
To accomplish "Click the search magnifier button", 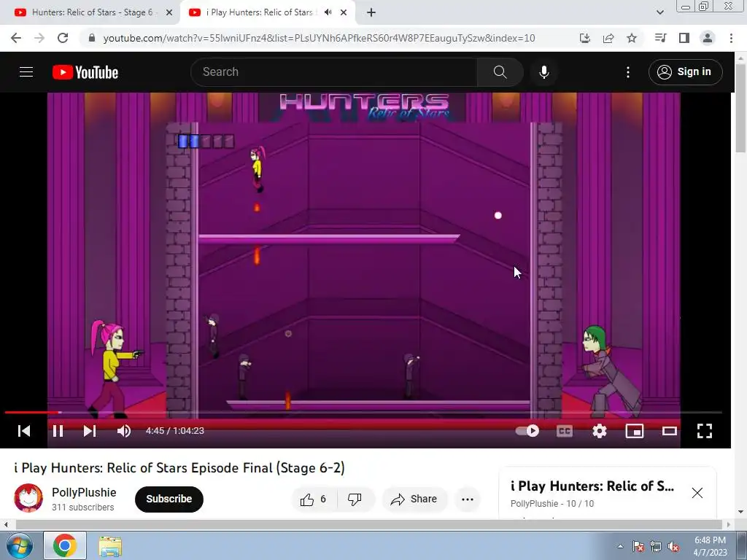I will (x=500, y=72).
